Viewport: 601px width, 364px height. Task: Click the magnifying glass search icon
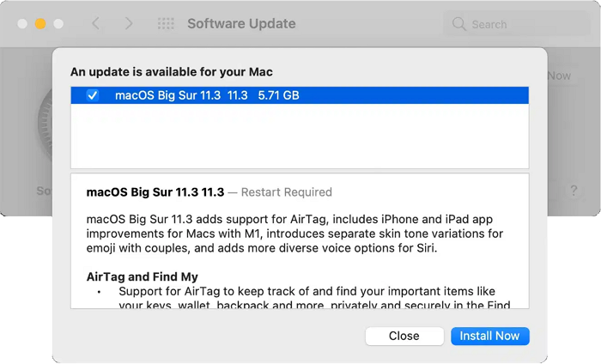pos(459,24)
